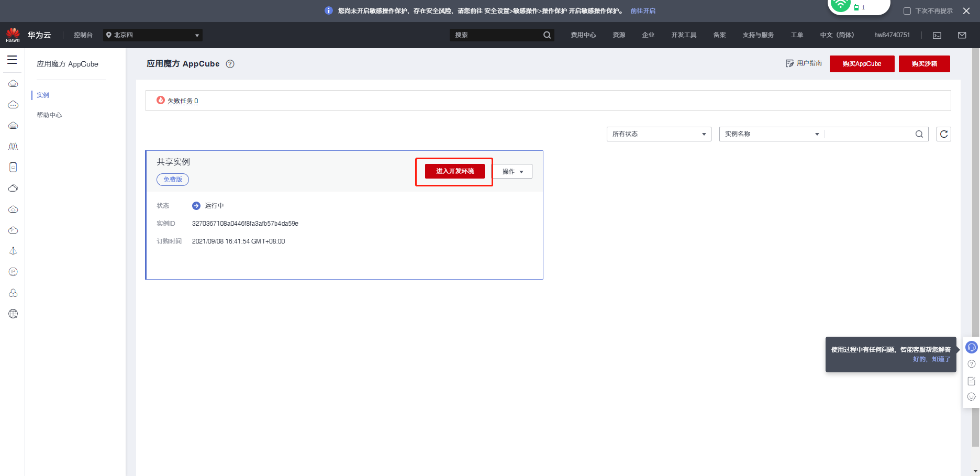Open the floating feedback note icon
Image resolution: width=980 pixels, height=476 pixels.
pos(972,381)
